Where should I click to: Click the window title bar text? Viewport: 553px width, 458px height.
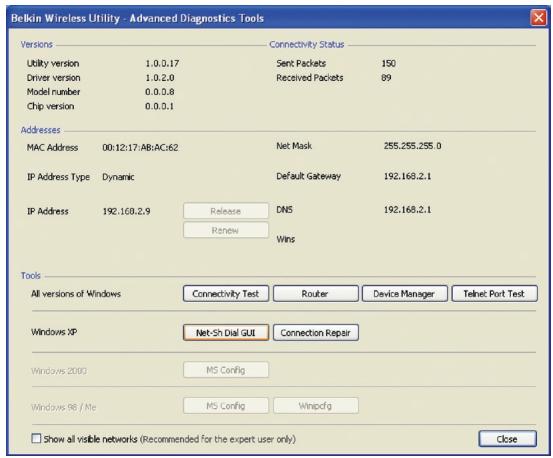pyautogui.click(x=138, y=18)
